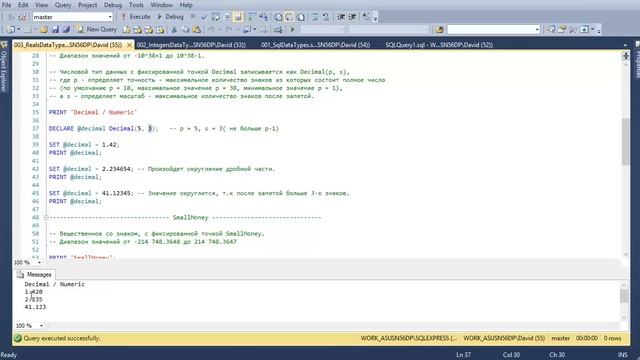Toggle Include Client Statistics

pyautogui.click(x=264, y=17)
